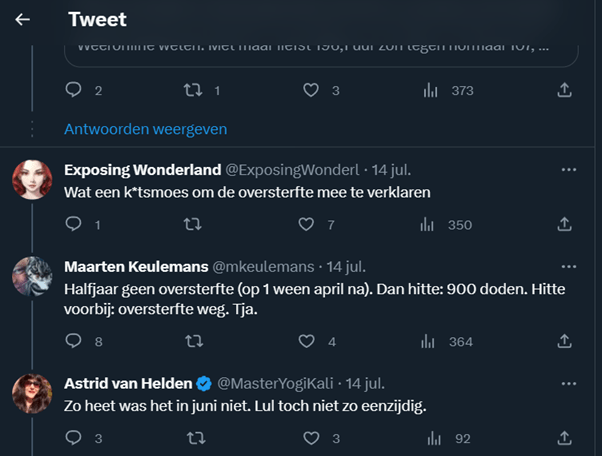
Task: Like Maarten Keulemans' tweet with 4 likes
Action: 311,341
